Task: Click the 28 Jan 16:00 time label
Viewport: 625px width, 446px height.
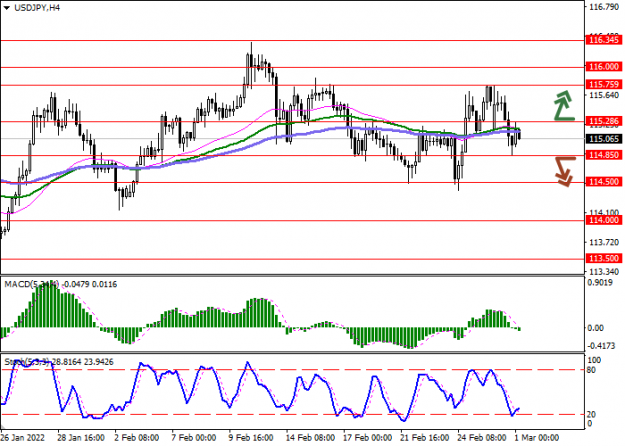Action: pos(81,438)
